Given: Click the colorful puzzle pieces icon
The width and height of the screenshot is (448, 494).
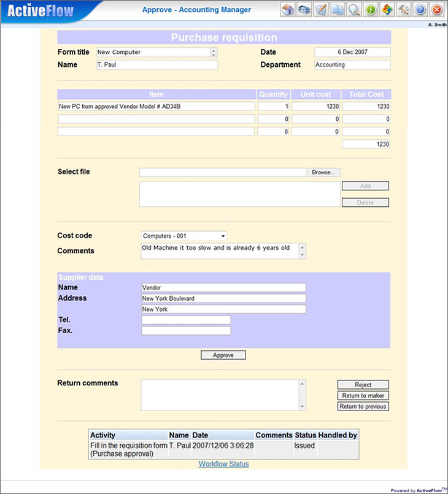Looking at the screenshot, I should click(x=387, y=10).
